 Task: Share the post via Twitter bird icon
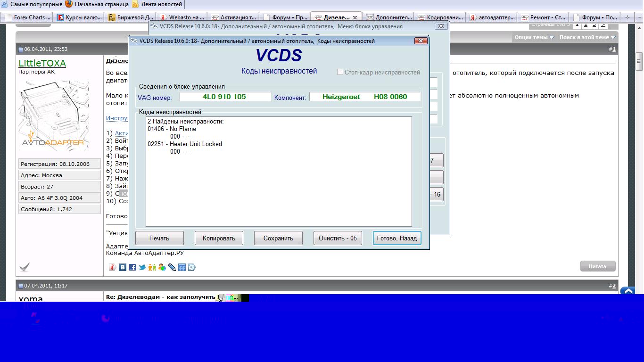click(142, 267)
